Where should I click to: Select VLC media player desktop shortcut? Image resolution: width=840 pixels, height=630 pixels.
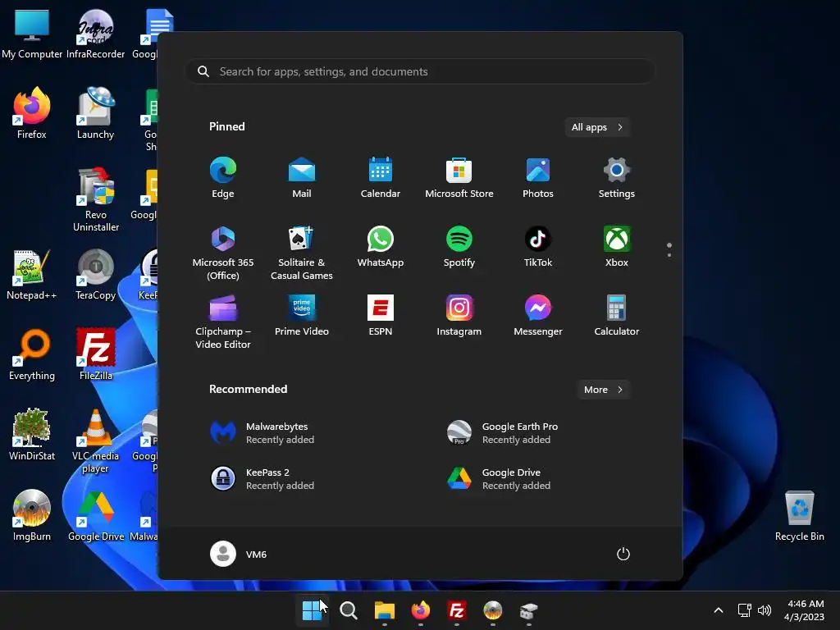click(95, 441)
